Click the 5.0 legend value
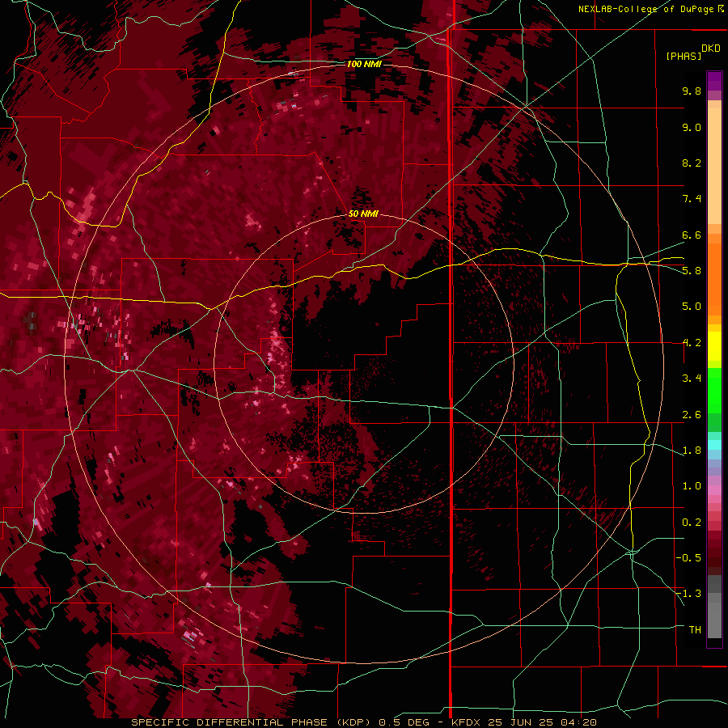 coord(692,307)
